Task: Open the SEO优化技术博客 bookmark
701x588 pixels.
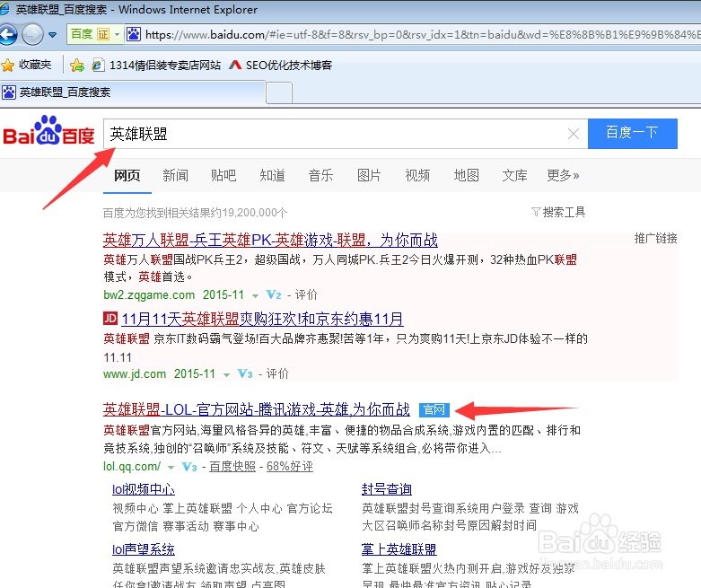Action: click(x=280, y=66)
